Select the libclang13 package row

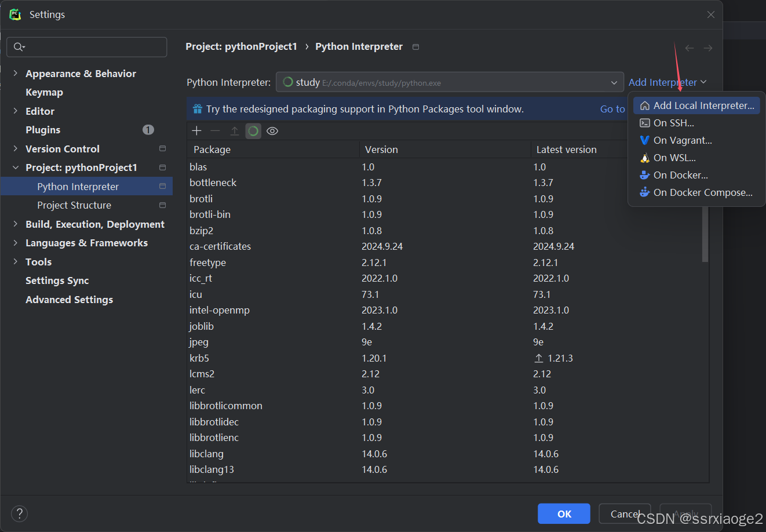444,469
